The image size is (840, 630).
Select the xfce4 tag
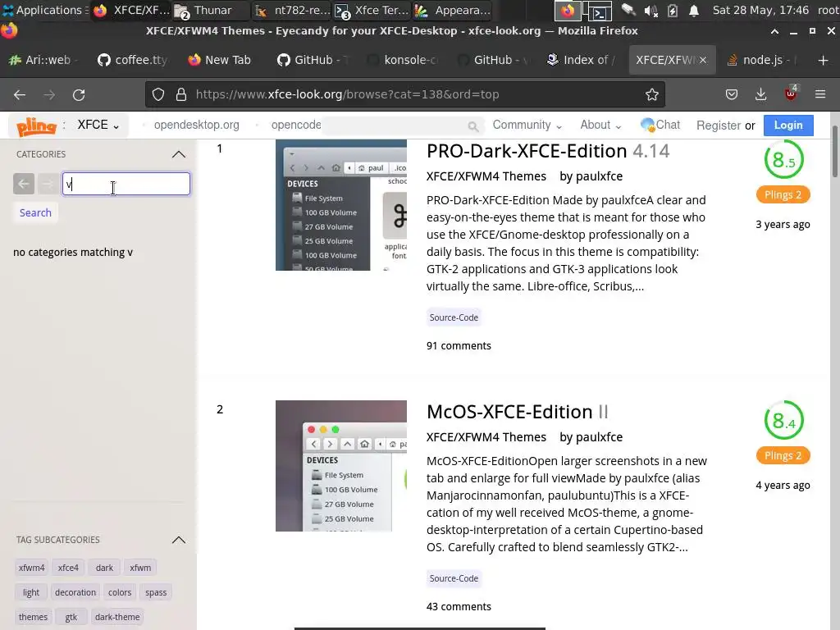[x=68, y=568]
